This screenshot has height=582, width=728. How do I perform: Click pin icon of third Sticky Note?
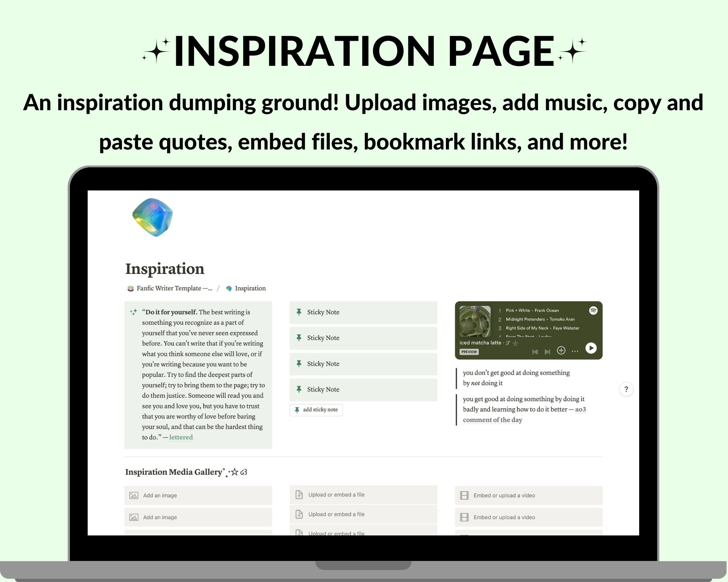[299, 364]
